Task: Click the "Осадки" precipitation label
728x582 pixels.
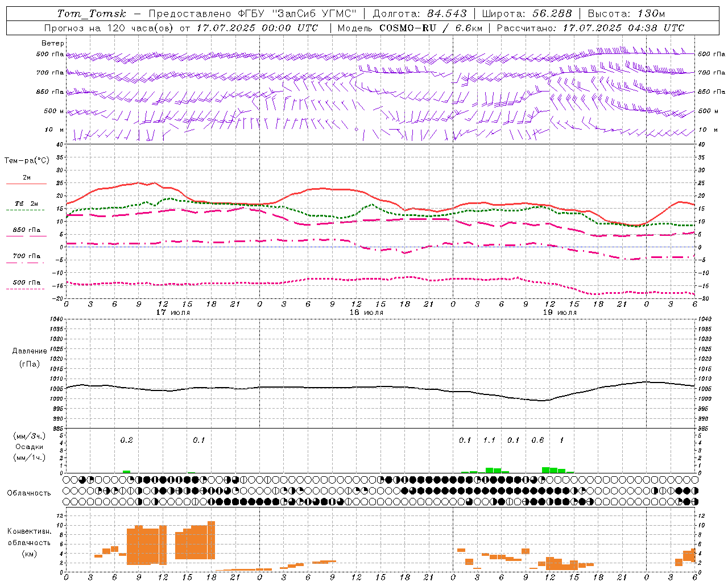Action: pos(29,447)
